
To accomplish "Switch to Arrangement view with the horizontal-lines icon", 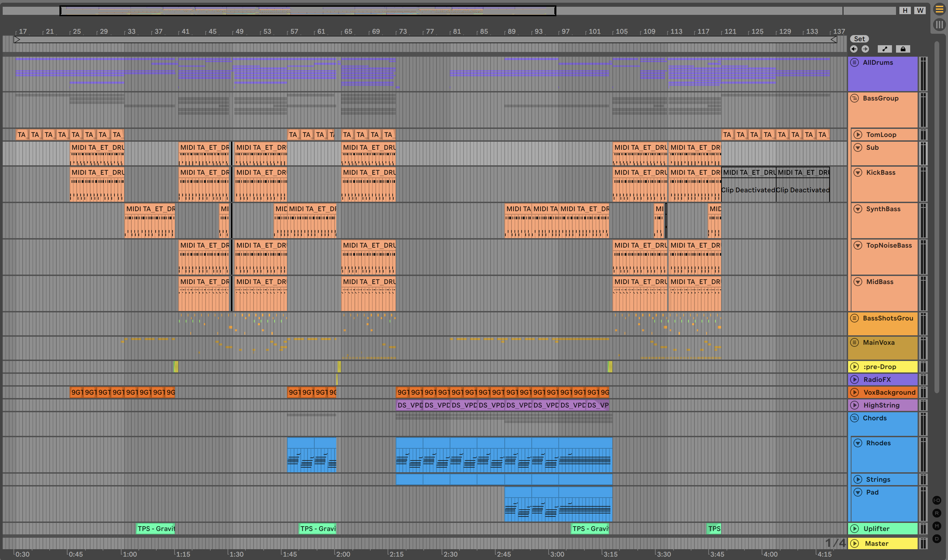I will pyautogui.click(x=939, y=9).
